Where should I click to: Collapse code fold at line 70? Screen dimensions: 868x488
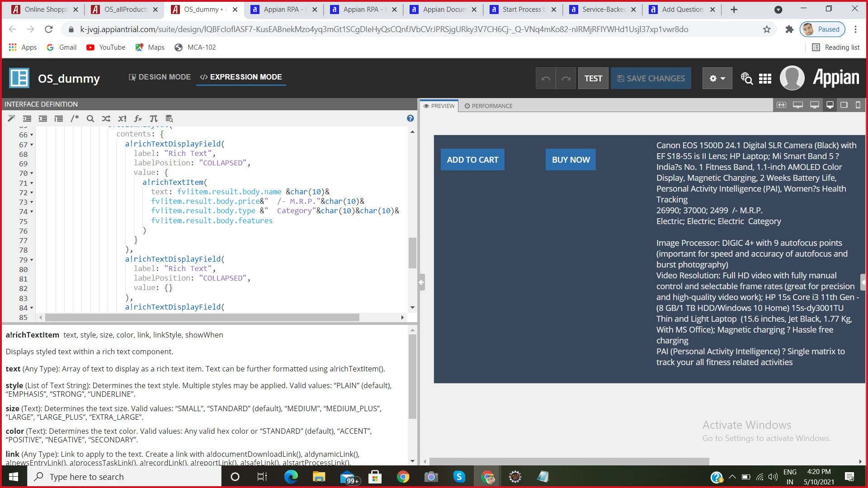(32, 174)
